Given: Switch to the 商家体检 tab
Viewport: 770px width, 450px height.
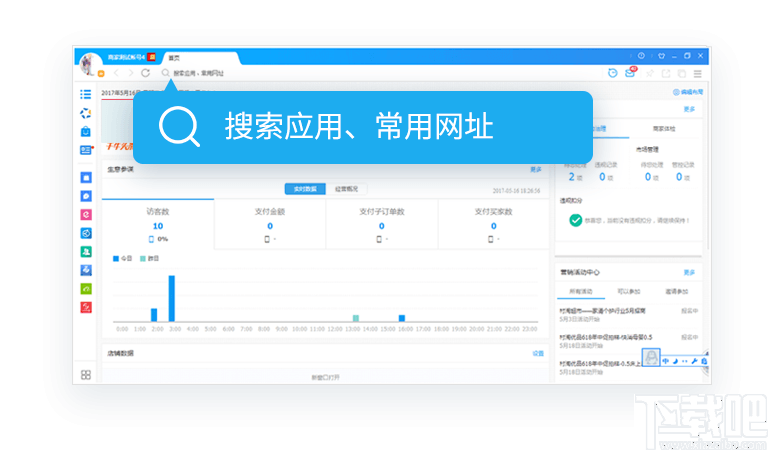Looking at the screenshot, I should click(x=664, y=129).
